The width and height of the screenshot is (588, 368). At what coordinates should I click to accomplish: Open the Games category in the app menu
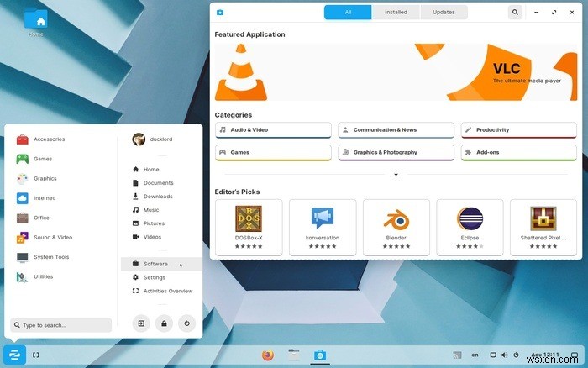click(x=34, y=159)
